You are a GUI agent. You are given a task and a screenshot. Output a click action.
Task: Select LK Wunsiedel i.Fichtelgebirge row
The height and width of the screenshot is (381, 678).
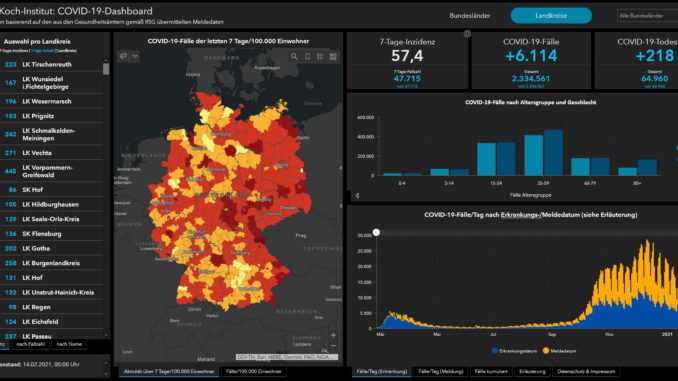pyautogui.click(x=51, y=83)
